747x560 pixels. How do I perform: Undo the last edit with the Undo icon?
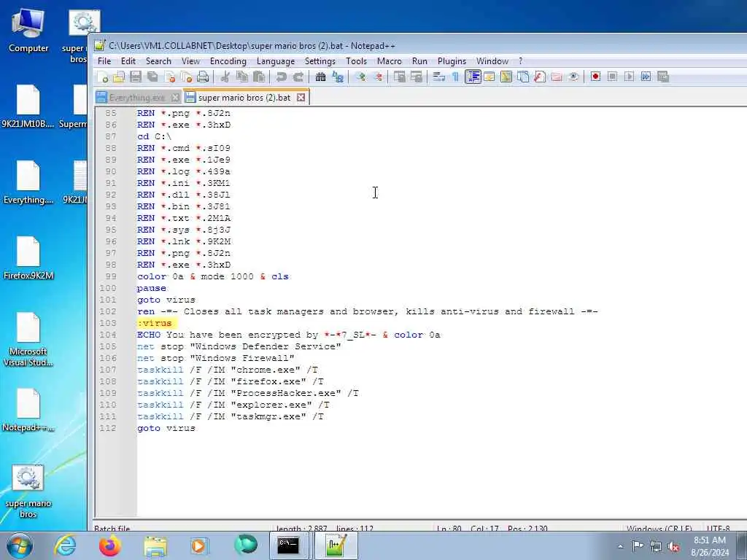pyautogui.click(x=281, y=77)
